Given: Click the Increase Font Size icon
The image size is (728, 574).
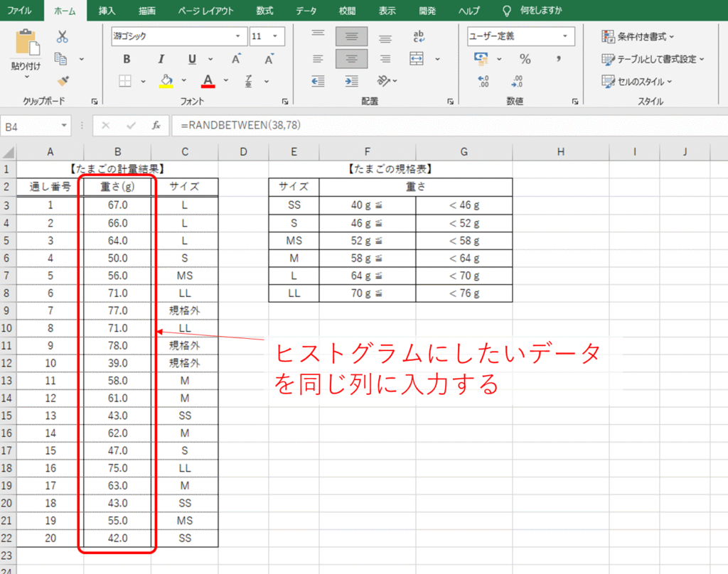Looking at the screenshot, I should tap(237, 60).
